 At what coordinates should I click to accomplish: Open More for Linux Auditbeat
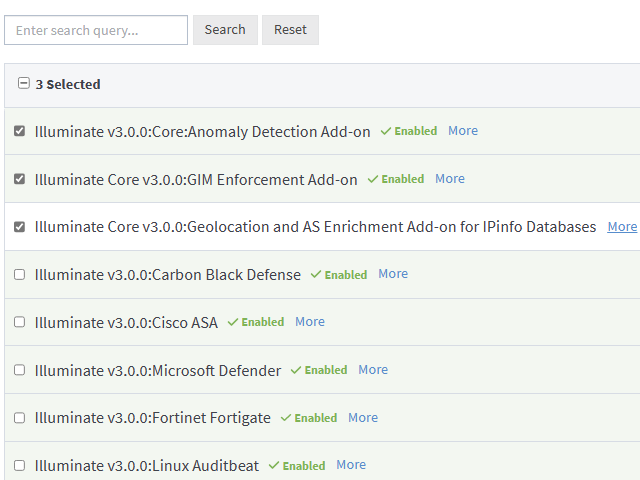tap(351, 465)
